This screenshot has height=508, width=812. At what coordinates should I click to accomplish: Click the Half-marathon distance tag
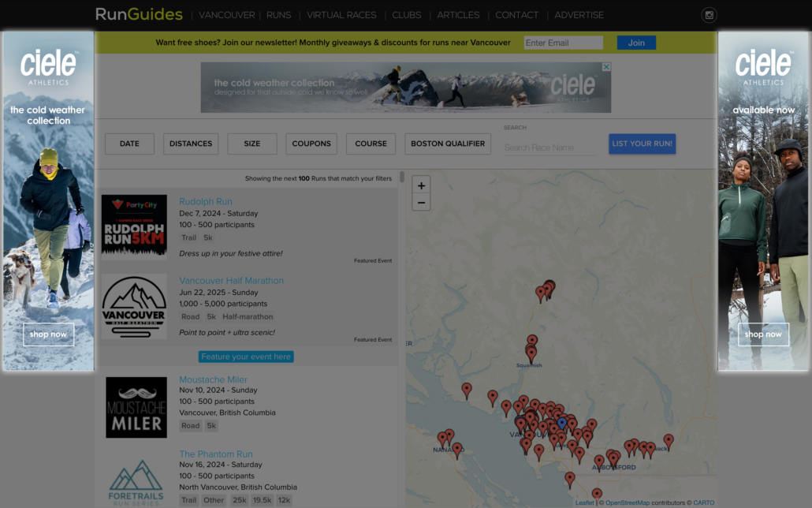248,317
